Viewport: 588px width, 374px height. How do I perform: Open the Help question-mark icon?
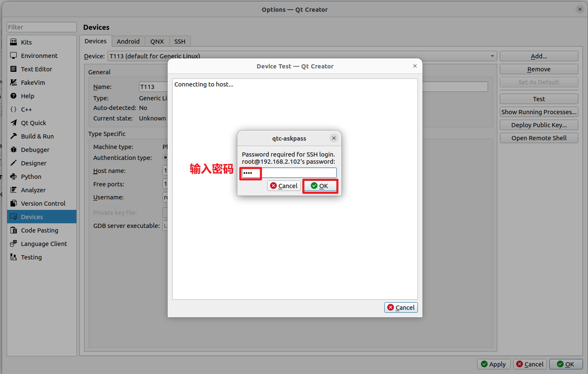13,96
